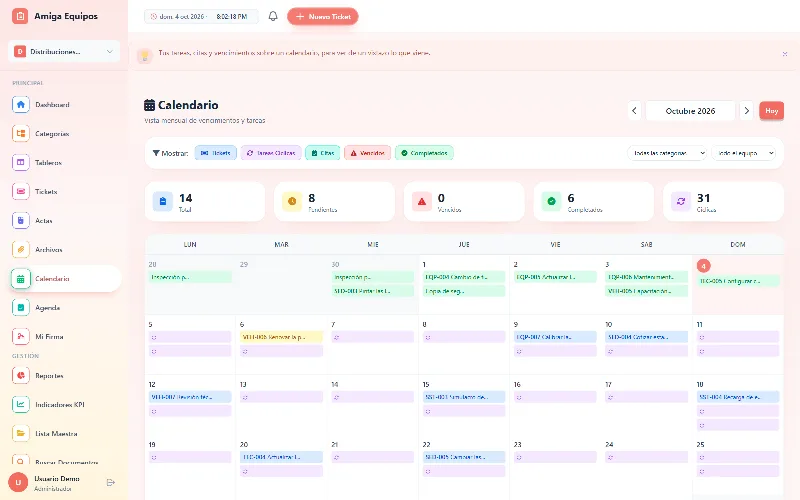Open the EQP-007 event on October 9
Viewport: 800px width, 500px height.
pyautogui.click(x=555, y=337)
